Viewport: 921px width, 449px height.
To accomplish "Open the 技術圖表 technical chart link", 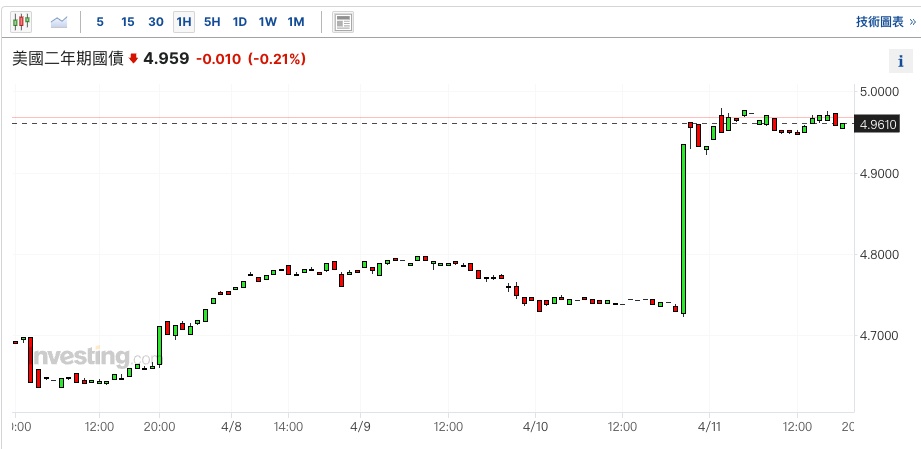I will click(885, 21).
